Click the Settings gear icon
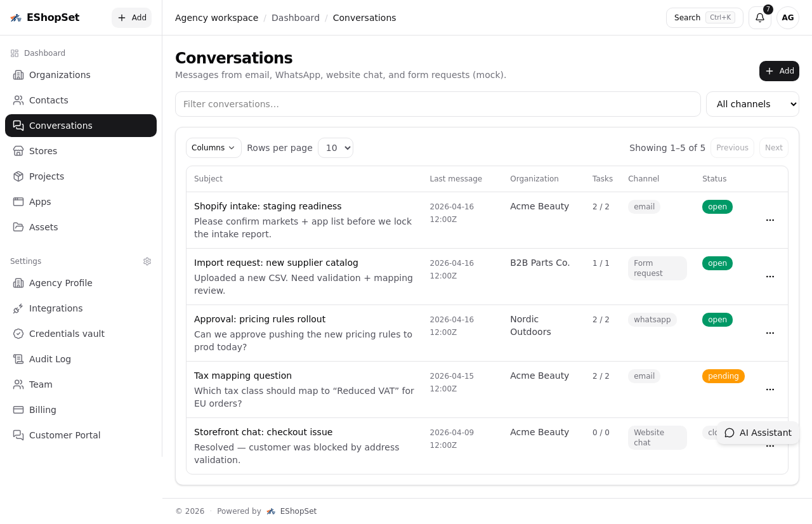812x524 pixels. tap(147, 261)
